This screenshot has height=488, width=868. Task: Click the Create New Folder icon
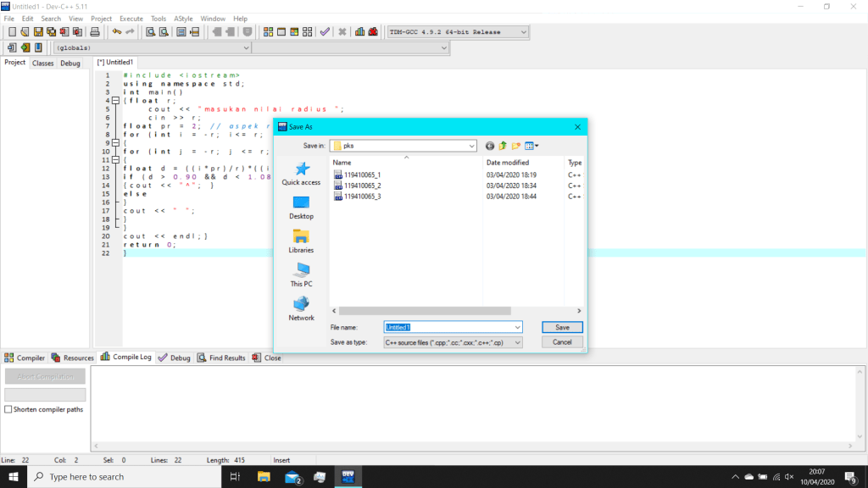coord(515,146)
